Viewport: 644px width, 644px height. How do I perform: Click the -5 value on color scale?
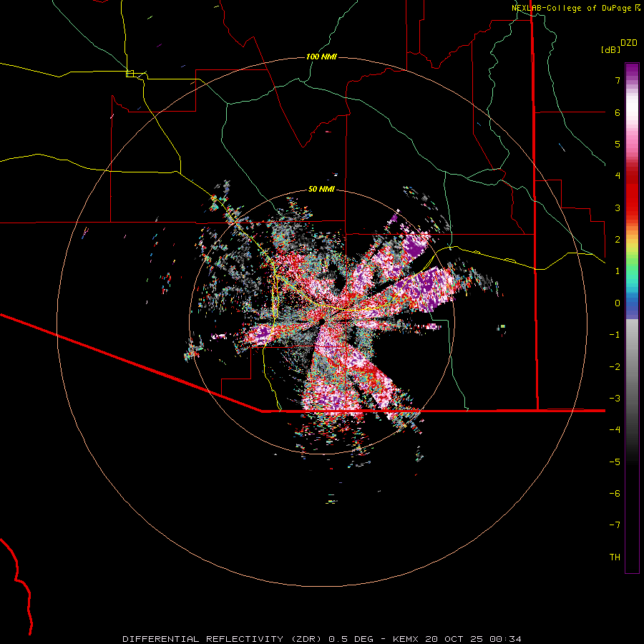point(615,462)
